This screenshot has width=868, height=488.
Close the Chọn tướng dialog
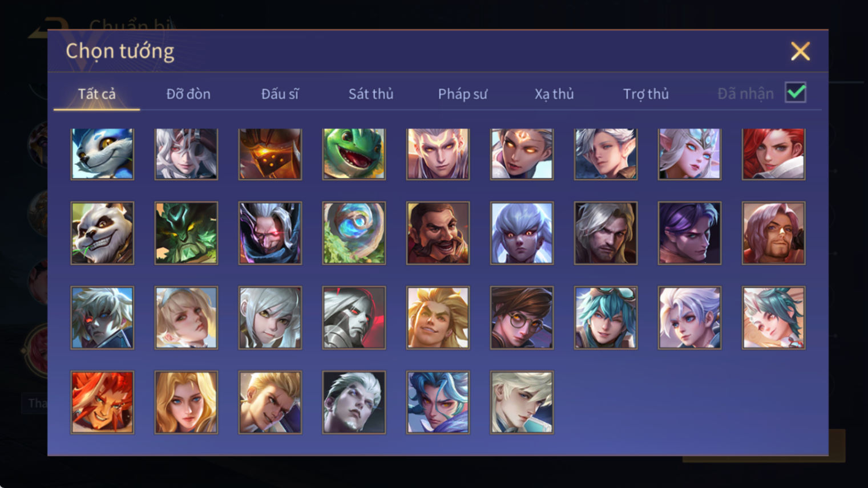(800, 51)
